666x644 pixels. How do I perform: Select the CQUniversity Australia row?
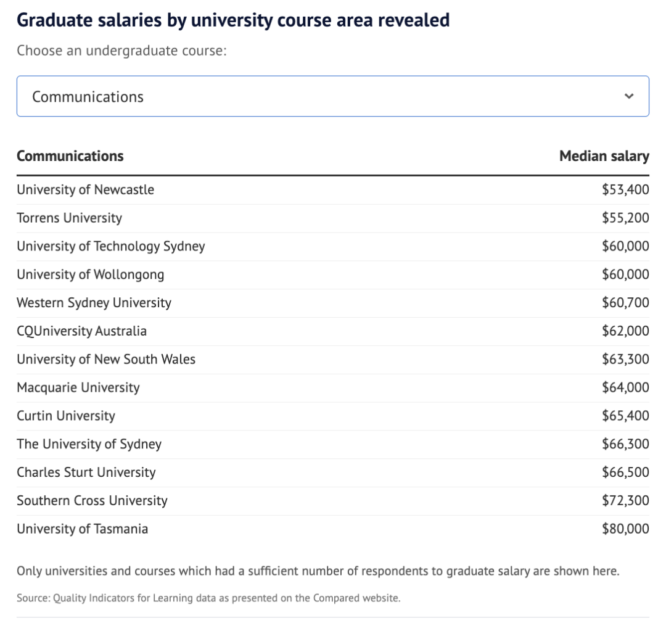[82, 331]
